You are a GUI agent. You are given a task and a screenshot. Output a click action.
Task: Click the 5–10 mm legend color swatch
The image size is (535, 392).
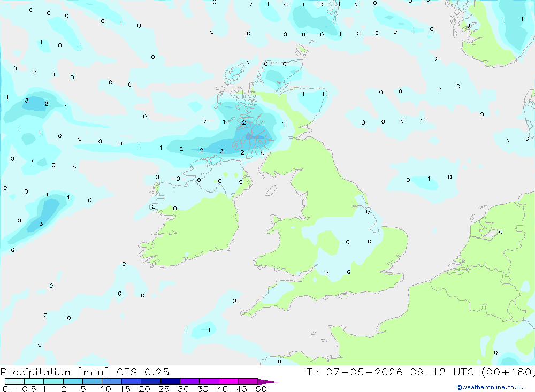pyautogui.click(x=92, y=381)
